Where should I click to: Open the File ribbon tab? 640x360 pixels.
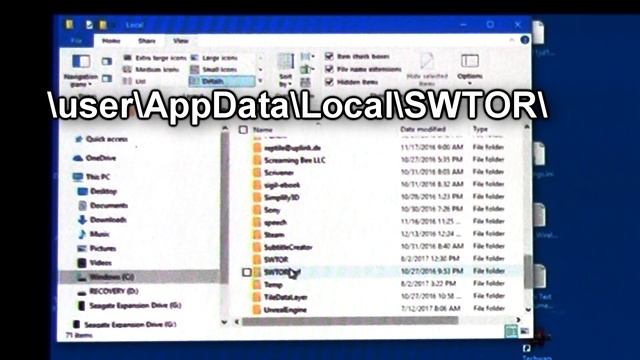76,41
